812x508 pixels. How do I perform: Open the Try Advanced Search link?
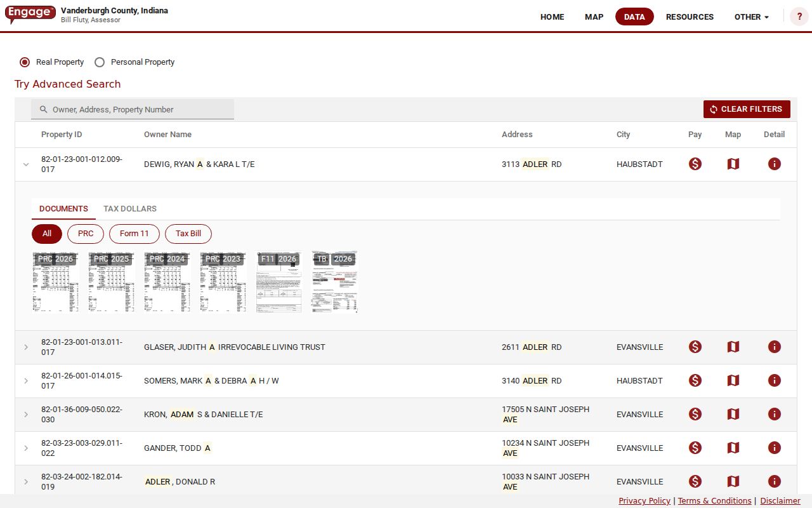[67, 84]
